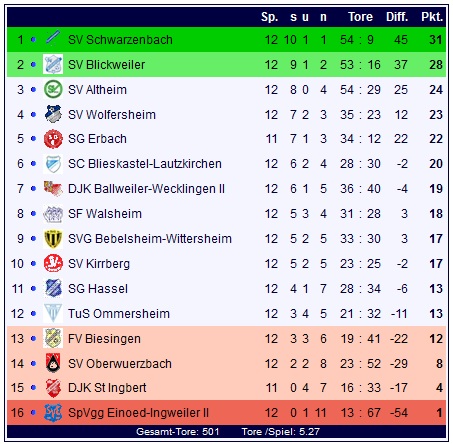Click the TuS Ommersheim pennant logo

coord(53,313)
